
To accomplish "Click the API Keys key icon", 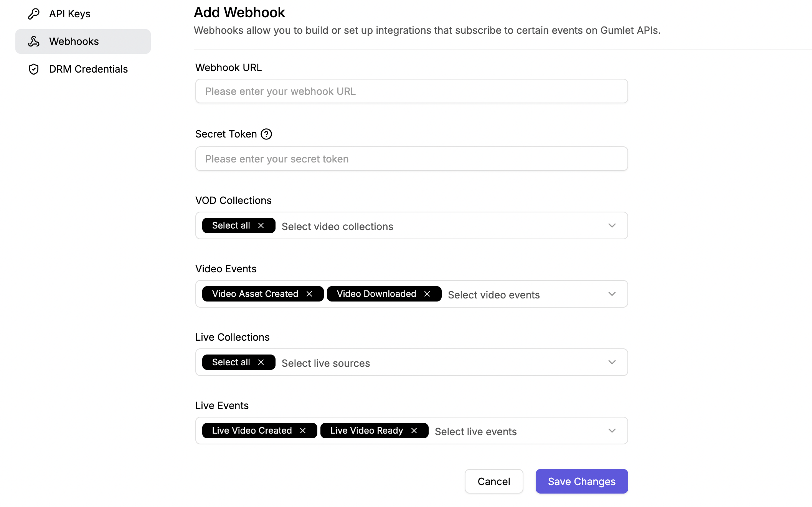I will 34,14.
